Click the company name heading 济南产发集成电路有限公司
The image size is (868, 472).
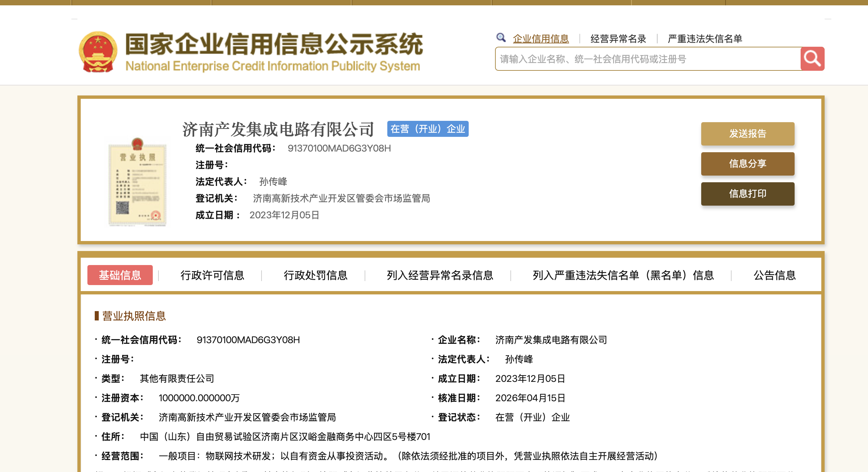coord(278,129)
